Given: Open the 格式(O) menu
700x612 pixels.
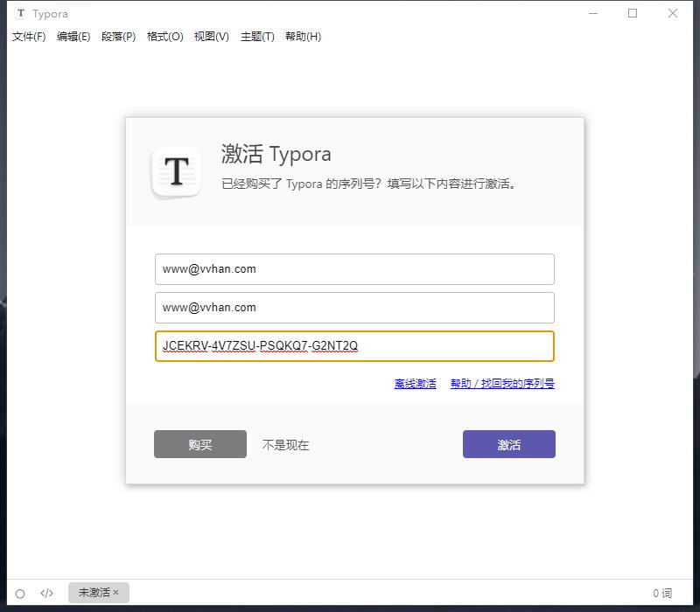Looking at the screenshot, I should pyautogui.click(x=165, y=37).
